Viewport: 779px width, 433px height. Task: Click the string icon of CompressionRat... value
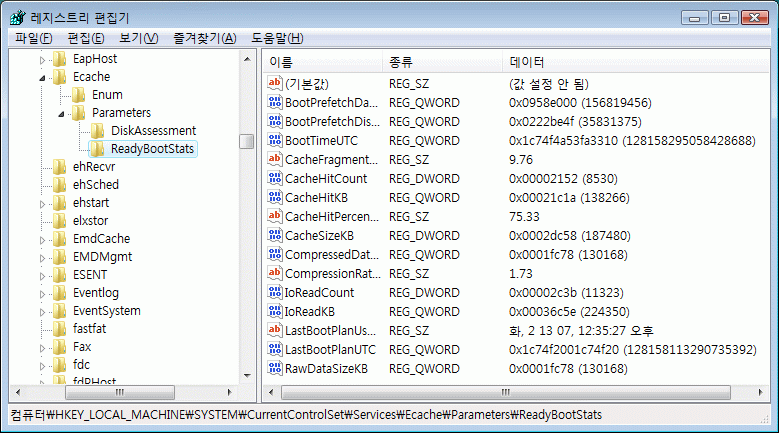pos(275,273)
